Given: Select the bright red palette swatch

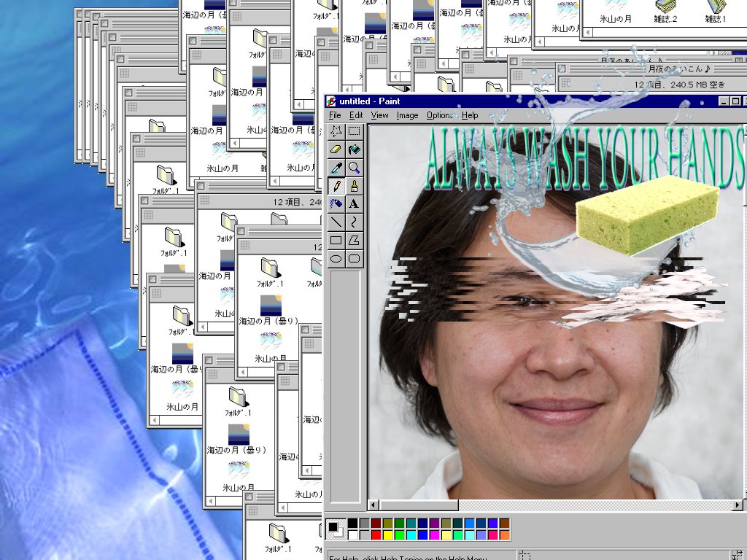Looking at the screenshot, I should tap(376, 535).
